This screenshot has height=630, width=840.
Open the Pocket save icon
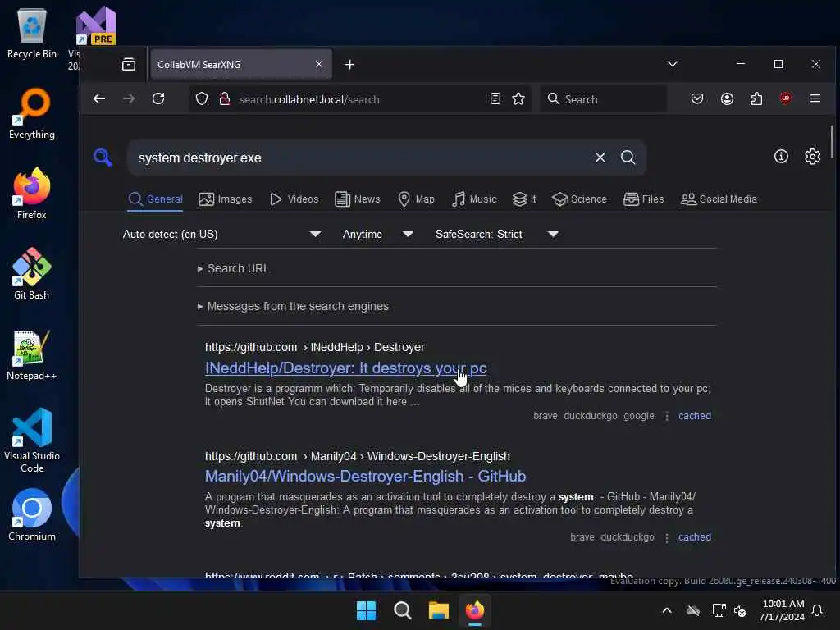click(697, 98)
